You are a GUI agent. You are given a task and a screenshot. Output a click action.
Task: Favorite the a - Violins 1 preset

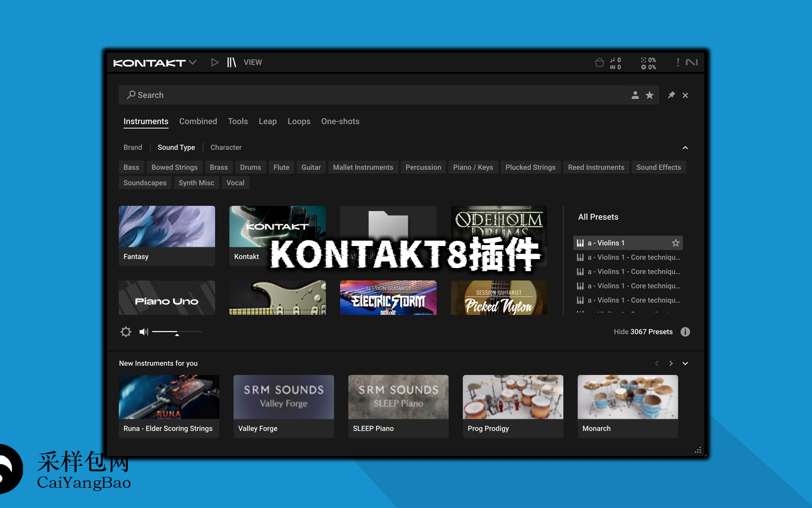click(x=675, y=243)
